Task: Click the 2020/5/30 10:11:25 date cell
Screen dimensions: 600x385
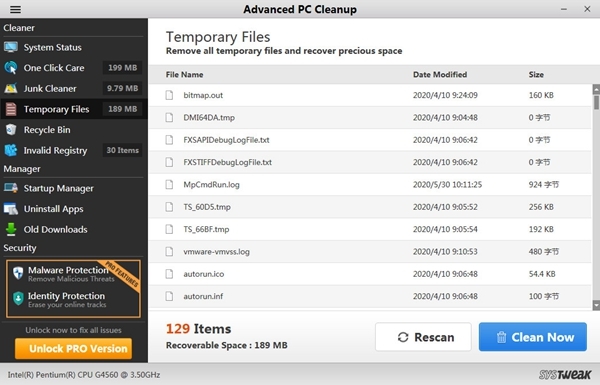Action: tap(447, 185)
